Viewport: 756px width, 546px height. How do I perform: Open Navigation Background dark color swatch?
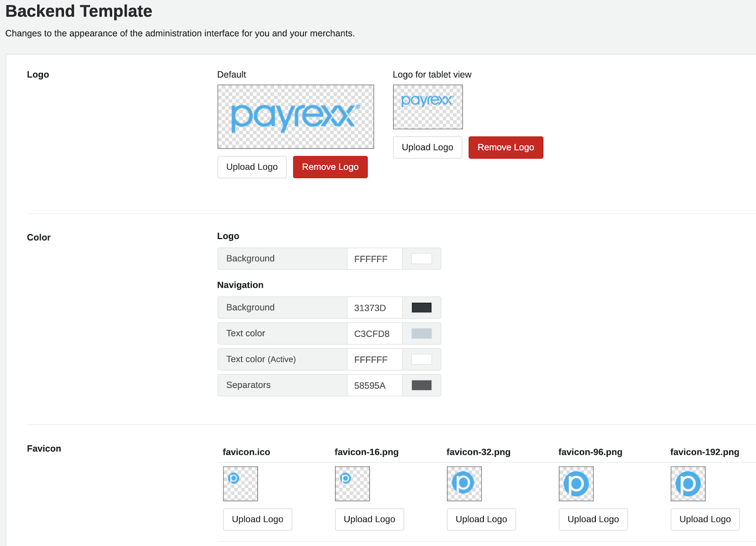(x=421, y=307)
